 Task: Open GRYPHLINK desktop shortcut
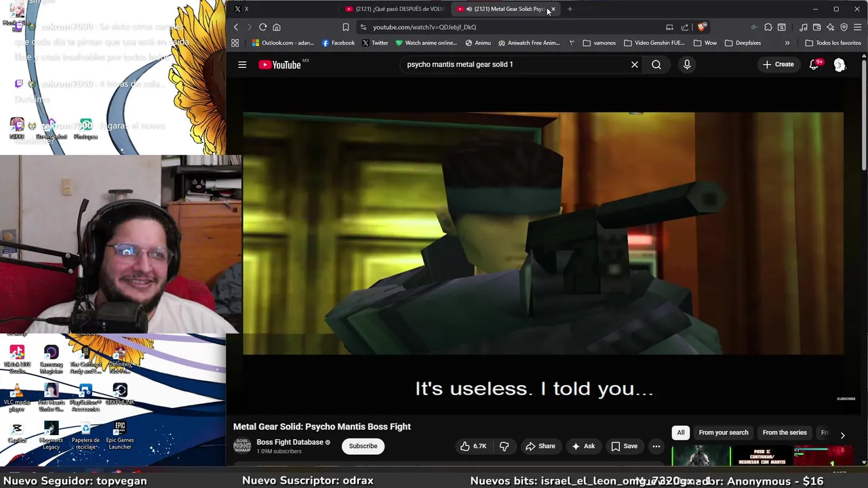120,394
